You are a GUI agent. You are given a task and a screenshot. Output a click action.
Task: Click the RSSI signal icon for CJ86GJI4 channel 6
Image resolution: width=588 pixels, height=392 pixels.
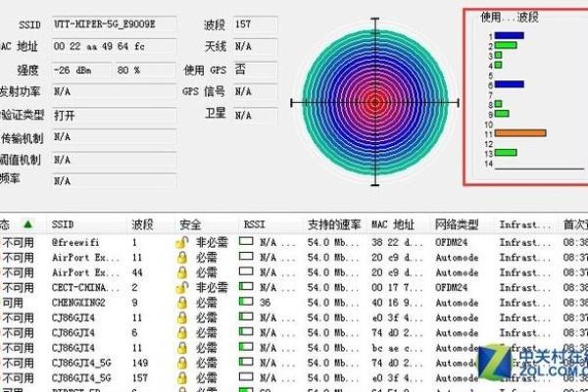pos(246,331)
